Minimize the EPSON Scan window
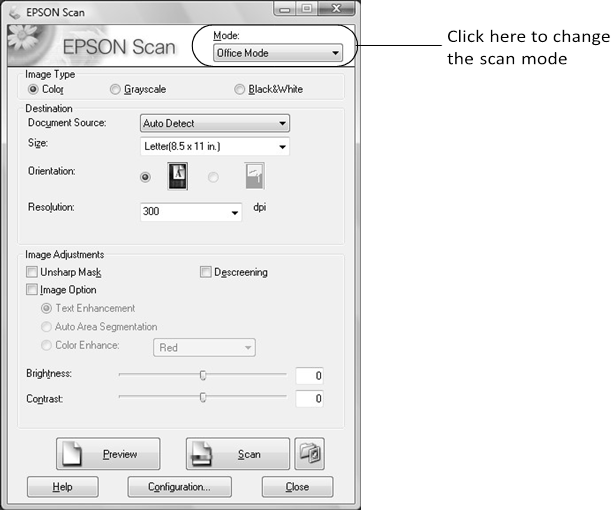The width and height of the screenshot is (615, 512). click(x=285, y=9)
